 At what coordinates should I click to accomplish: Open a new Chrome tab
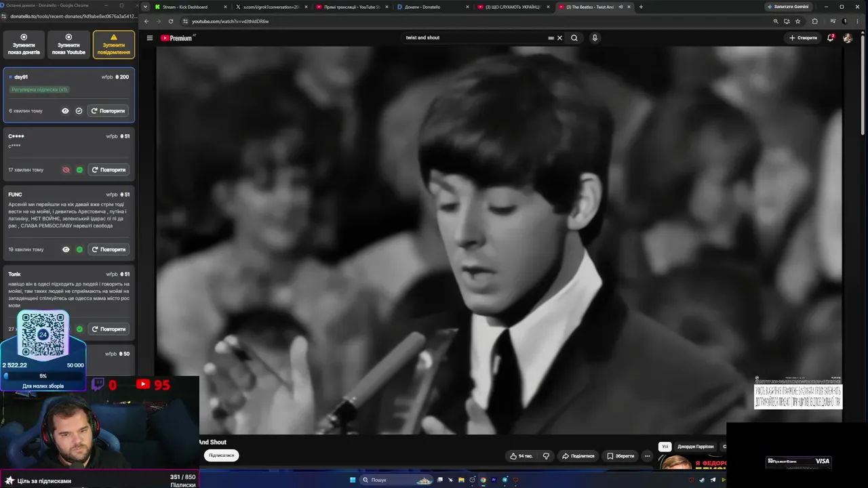tap(641, 7)
